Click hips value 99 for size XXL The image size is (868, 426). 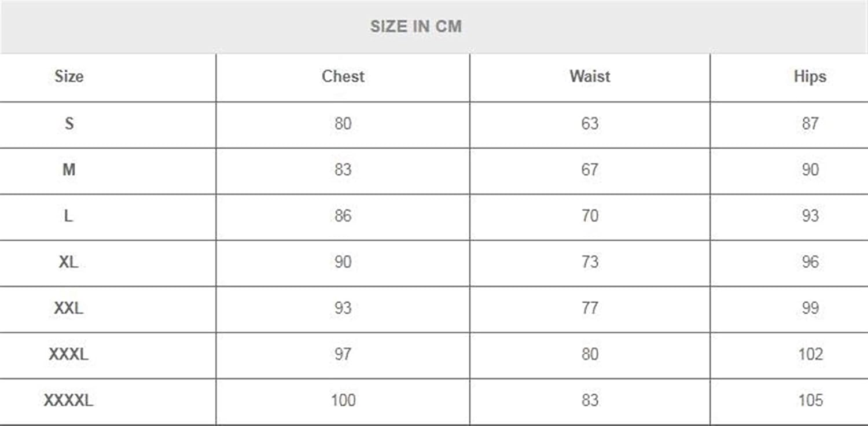coord(810,308)
